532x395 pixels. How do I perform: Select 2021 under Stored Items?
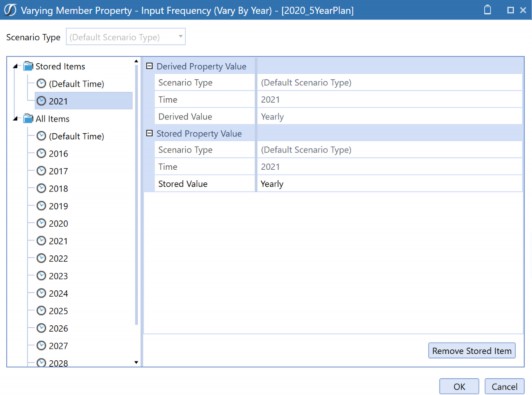pos(83,101)
